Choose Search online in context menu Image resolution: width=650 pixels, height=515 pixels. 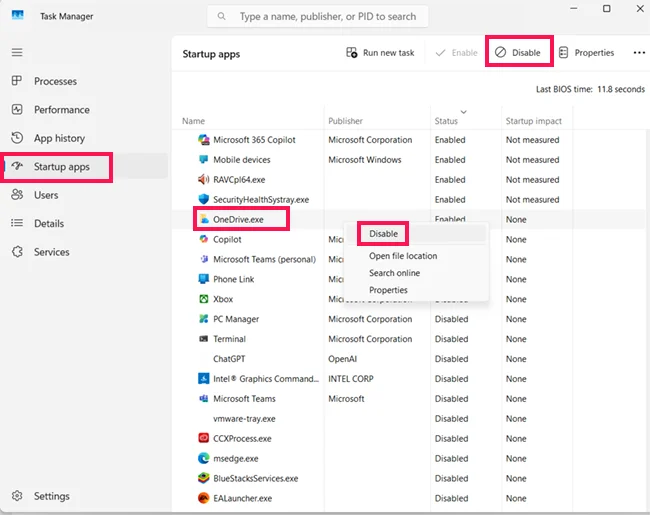(394, 273)
